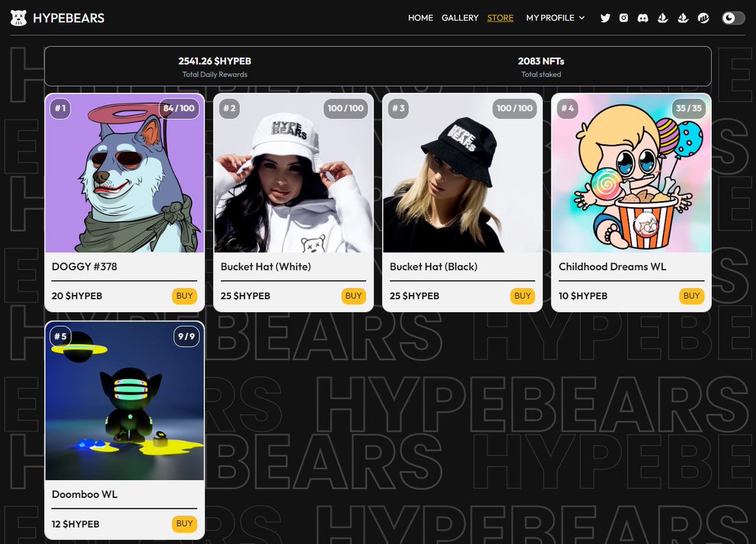Screen dimensions: 756x544
Task: Open the Discord icon link
Action: 643,18
